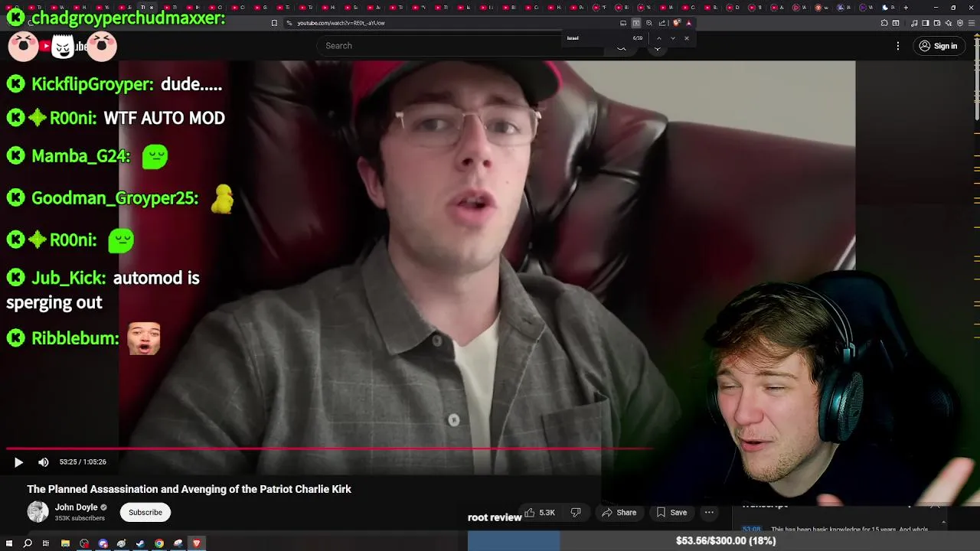Viewport: 980px width, 551px height.
Task: Click the John Doyle channel avatar
Action: tap(38, 512)
